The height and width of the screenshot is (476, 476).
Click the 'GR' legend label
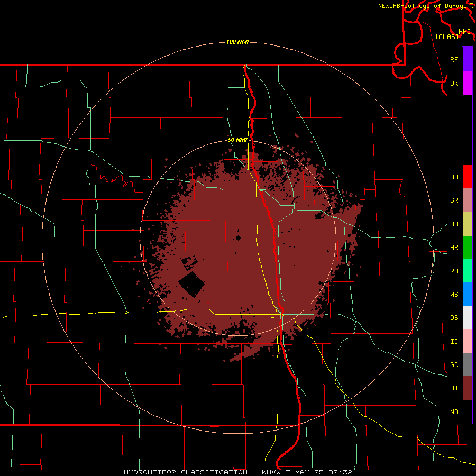click(x=454, y=200)
